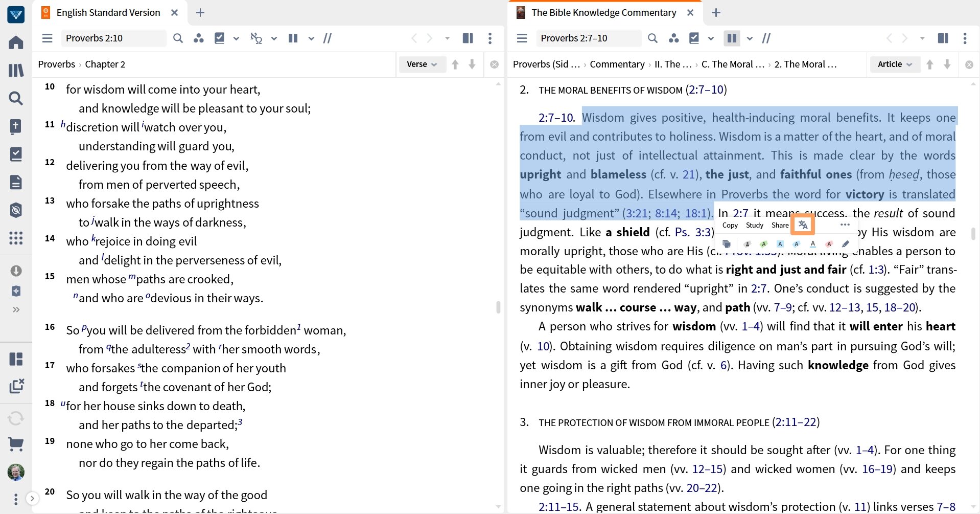980x514 pixels.
Task: Switch to the English Standard Version tab
Action: [x=107, y=12]
